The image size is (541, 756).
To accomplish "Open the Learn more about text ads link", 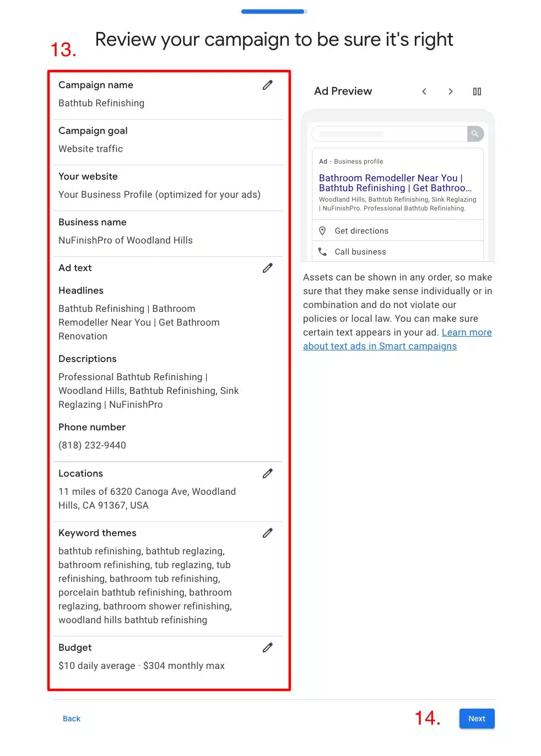I will pos(397,339).
